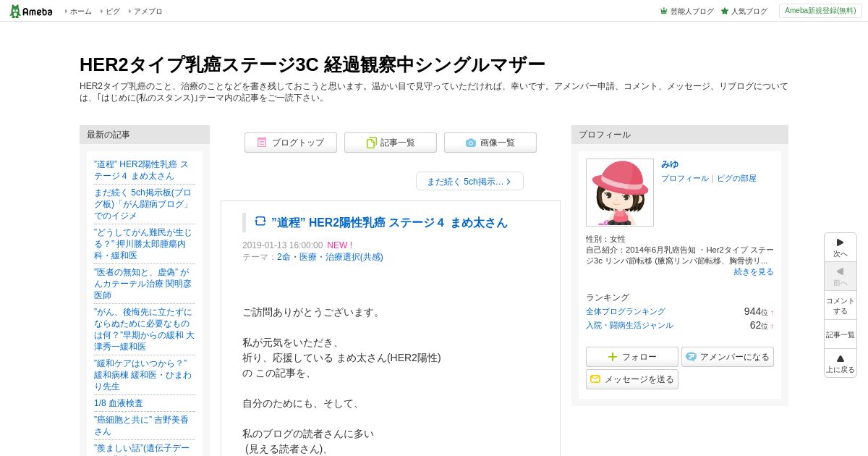Click the フォロー button
The height and width of the screenshot is (456, 868).
tap(632, 357)
